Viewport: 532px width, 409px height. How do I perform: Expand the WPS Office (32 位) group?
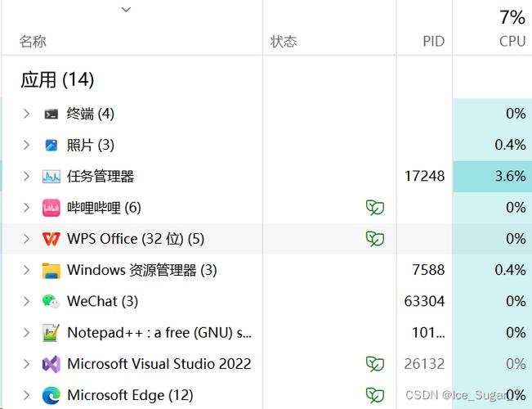point(26,239)
